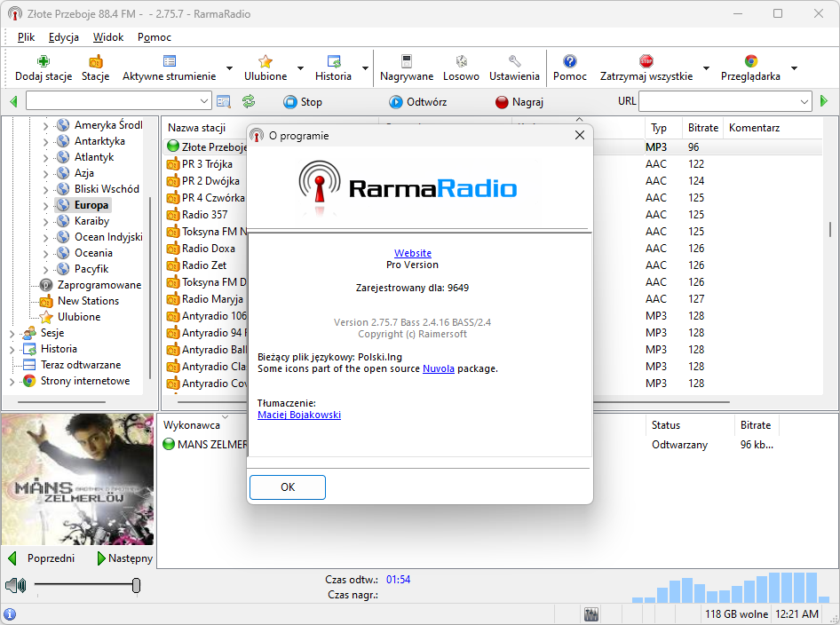This screenshot has width=840, height=625.
Task: Select Zaprogramowane tree item
Action: pos(99,285)
